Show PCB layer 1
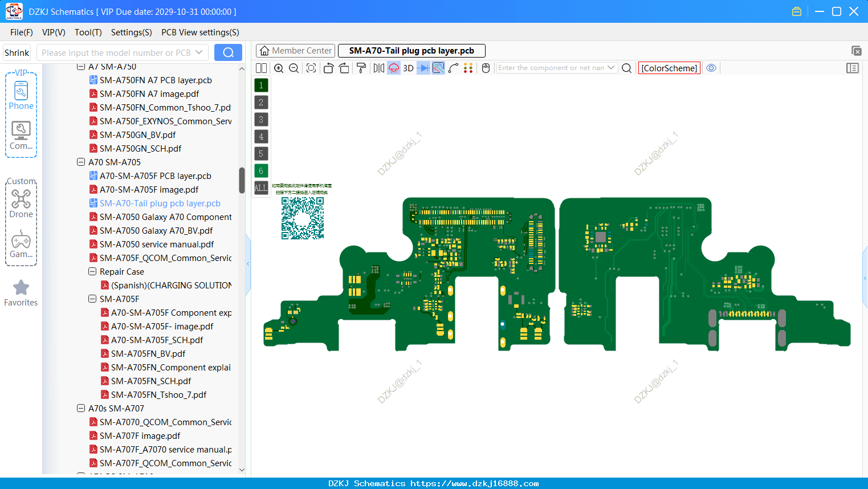Screen dimensions: 868x489 pos(261,85)
